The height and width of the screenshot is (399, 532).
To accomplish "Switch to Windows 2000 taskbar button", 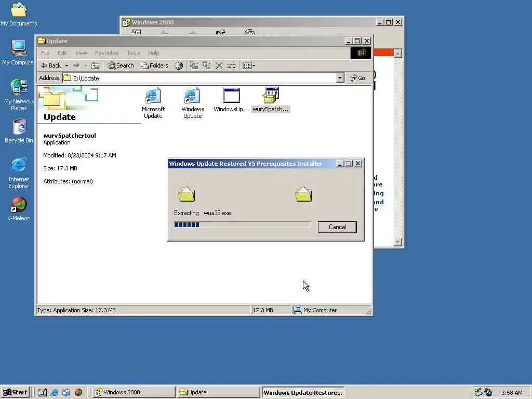I will point(134,392).
